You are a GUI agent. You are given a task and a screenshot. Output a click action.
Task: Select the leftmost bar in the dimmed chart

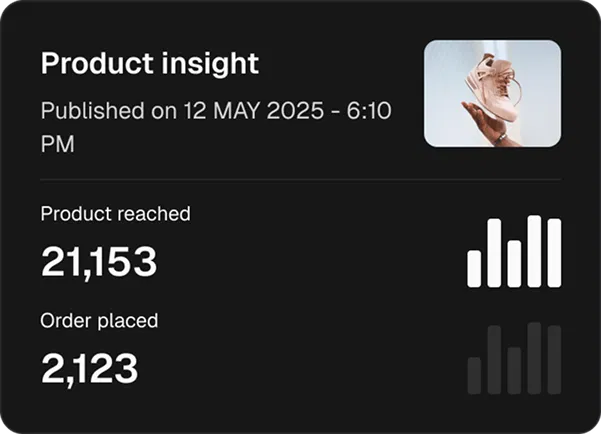coord(475,375)
